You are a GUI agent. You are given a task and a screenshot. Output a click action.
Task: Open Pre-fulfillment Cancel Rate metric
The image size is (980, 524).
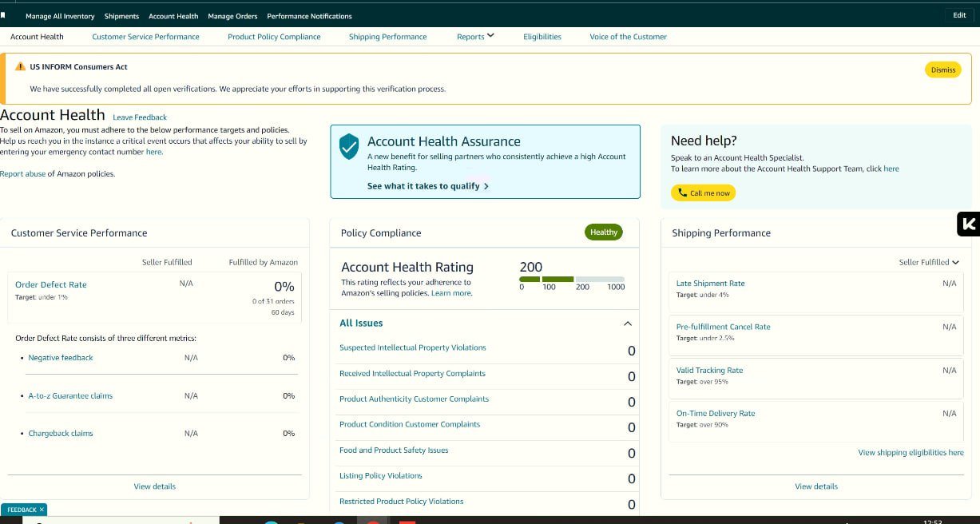pyautogui.click(x=723, y=327)
